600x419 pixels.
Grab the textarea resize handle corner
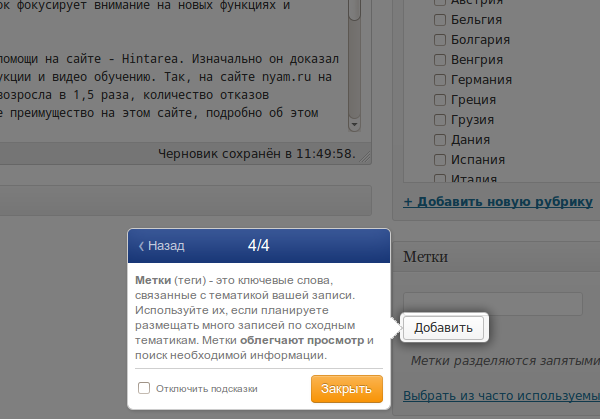[x=365, y=157]
